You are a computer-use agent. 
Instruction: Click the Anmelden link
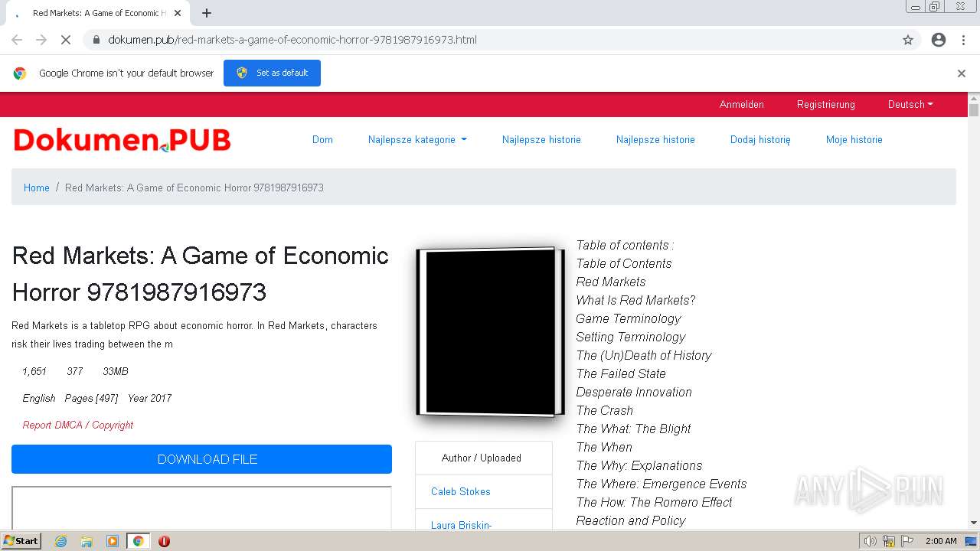(741, 105)
